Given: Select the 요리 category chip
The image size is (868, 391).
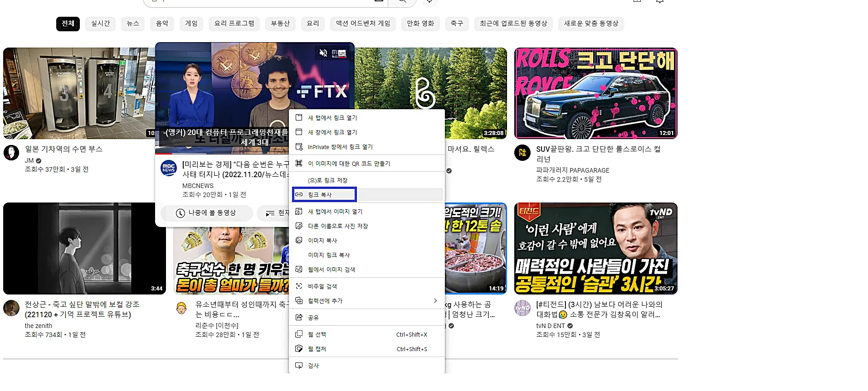Looking at the screenshot, I should (x=313, y=24).
